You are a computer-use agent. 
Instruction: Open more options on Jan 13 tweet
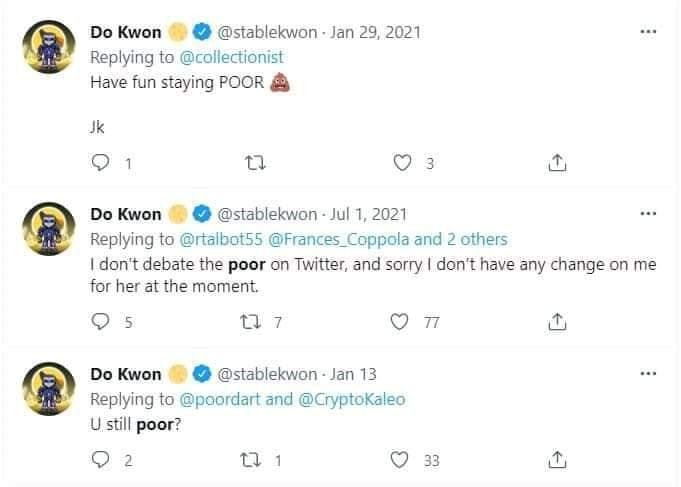point(648,374)
